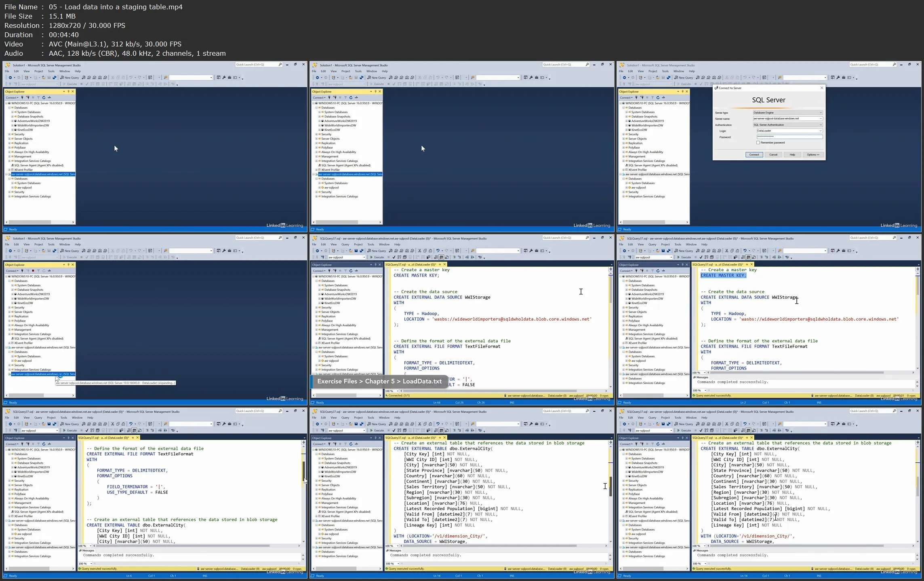
Task: Toggle Results to Text in highlighted MASTER KEY frame
Action: 743,257
